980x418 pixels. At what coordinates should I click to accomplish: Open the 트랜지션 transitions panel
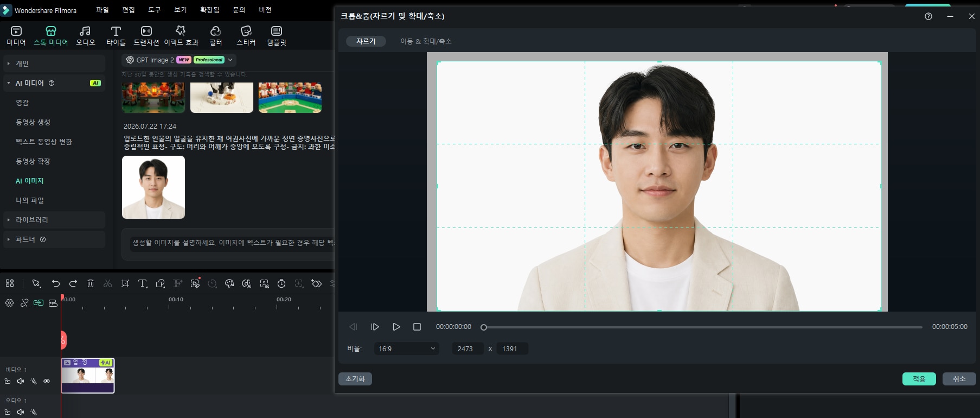click(146, 35)
